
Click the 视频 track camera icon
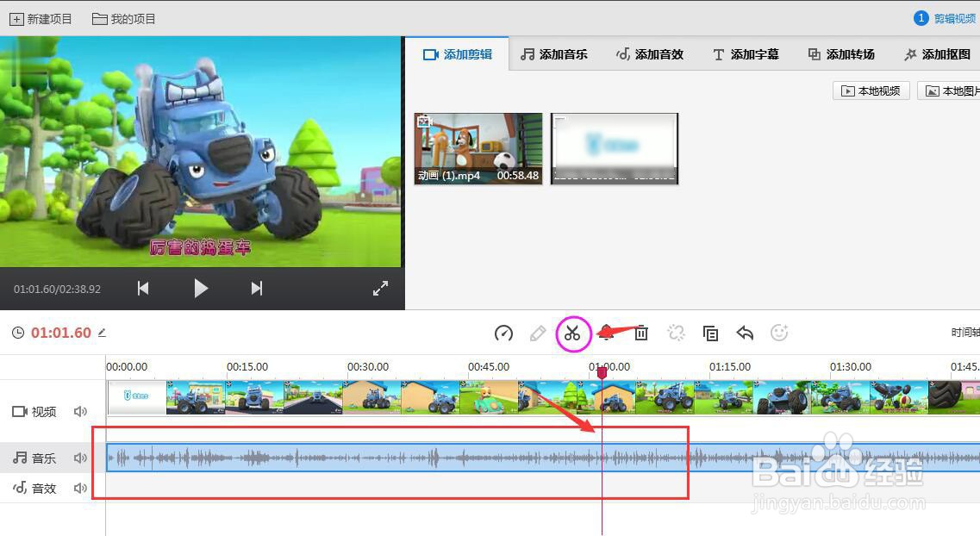click(19, 411)
